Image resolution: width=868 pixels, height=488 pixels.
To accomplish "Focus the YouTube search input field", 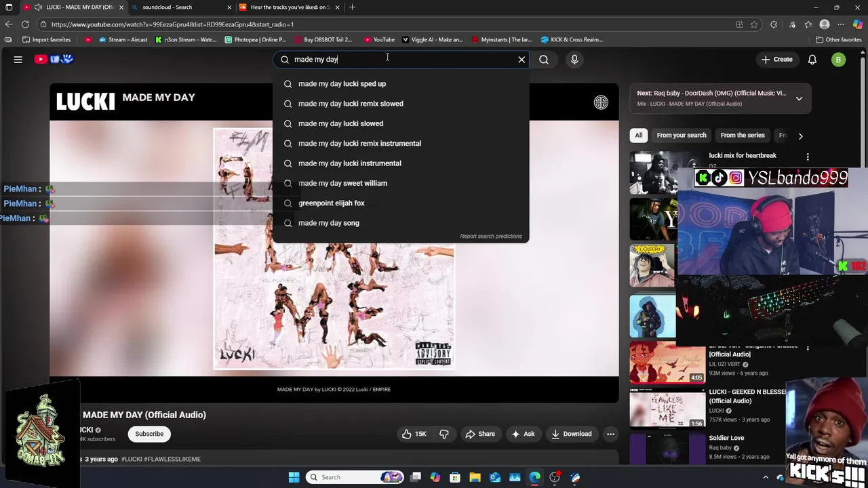I will tap(400, 60).
